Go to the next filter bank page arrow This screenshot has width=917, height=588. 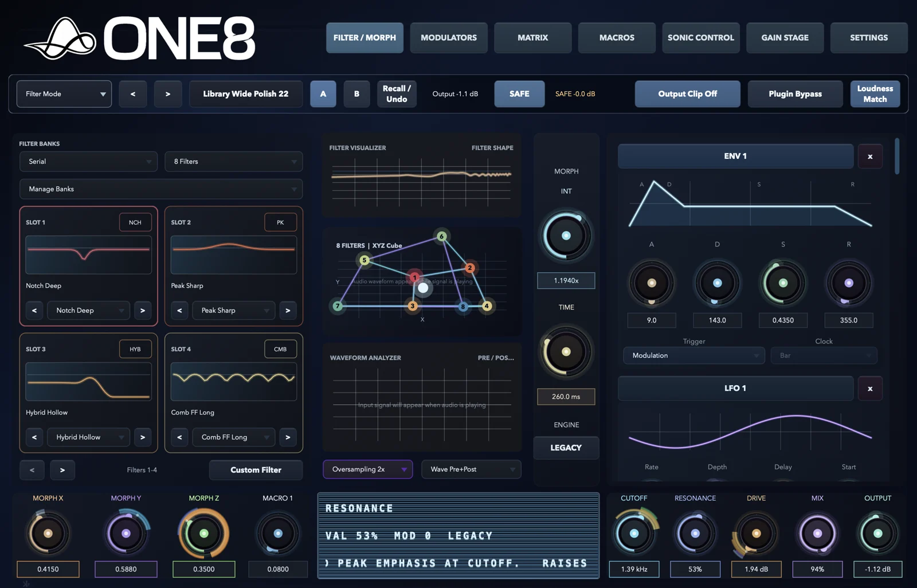point(62,470)
